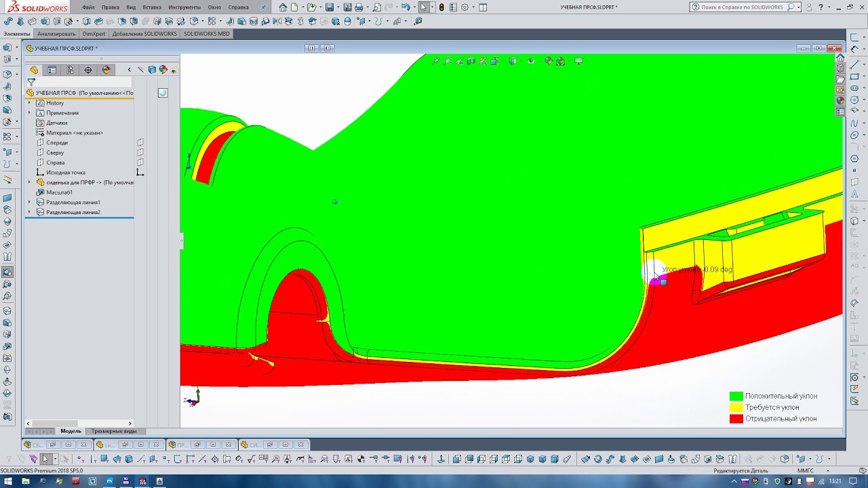Click Edit Appearance in the heads-up toolbar
Viewport: 868px width, 488px height.
[549, 61]
